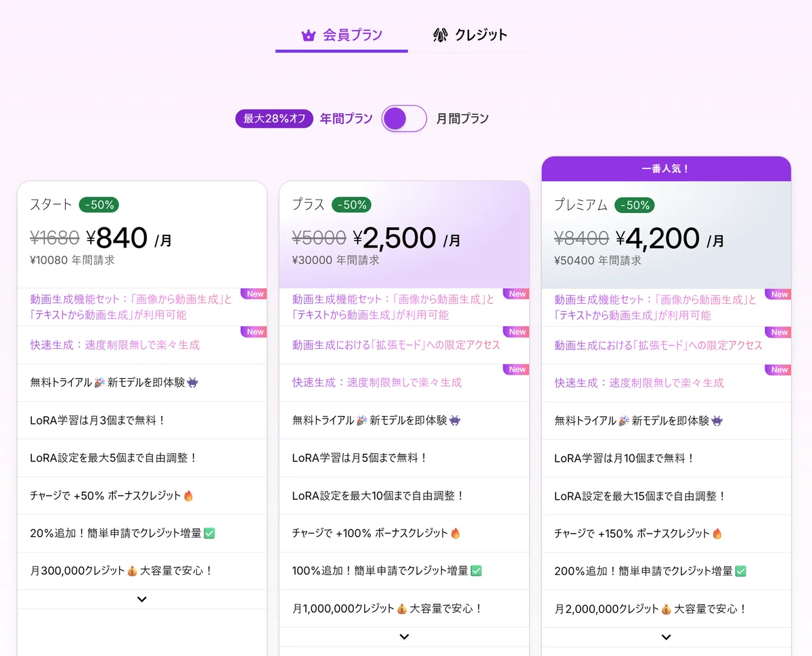Click party popper emoji in スタート 無料トライアル row
Screen dimensions: 812x656
tap(99, 383)
